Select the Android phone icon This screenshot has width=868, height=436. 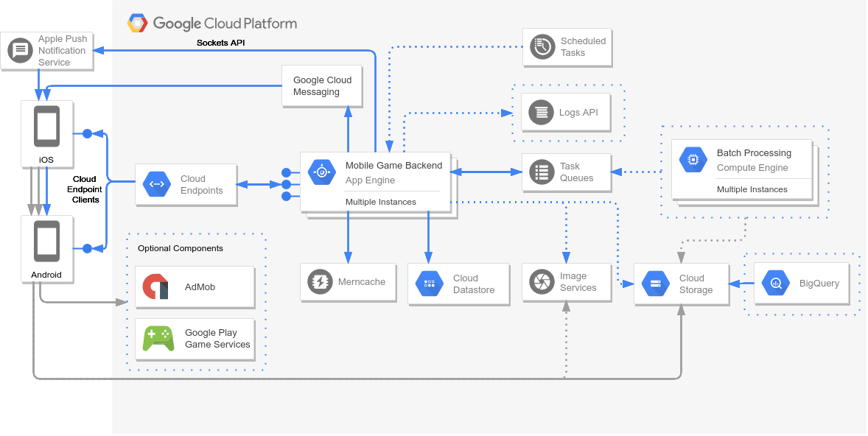(x=47, y=242)
